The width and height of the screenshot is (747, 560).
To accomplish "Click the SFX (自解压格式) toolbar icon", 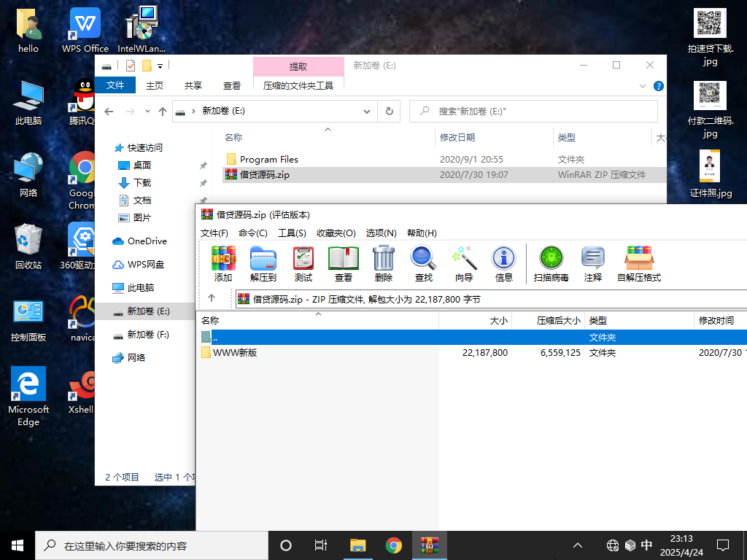I will 639,264.
